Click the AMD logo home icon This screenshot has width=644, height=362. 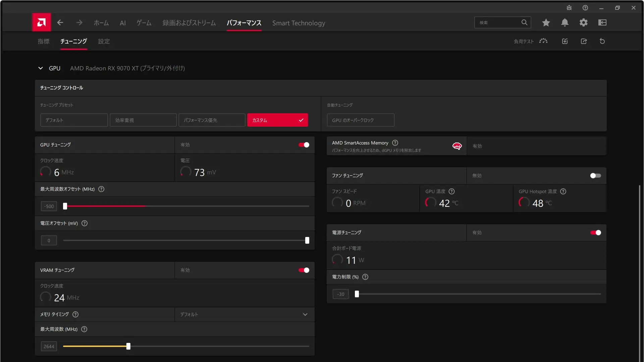click(x=42, y=22)
